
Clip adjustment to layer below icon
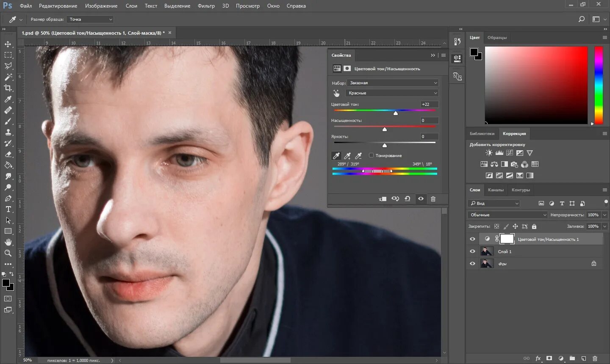click(x=383, y=199)
